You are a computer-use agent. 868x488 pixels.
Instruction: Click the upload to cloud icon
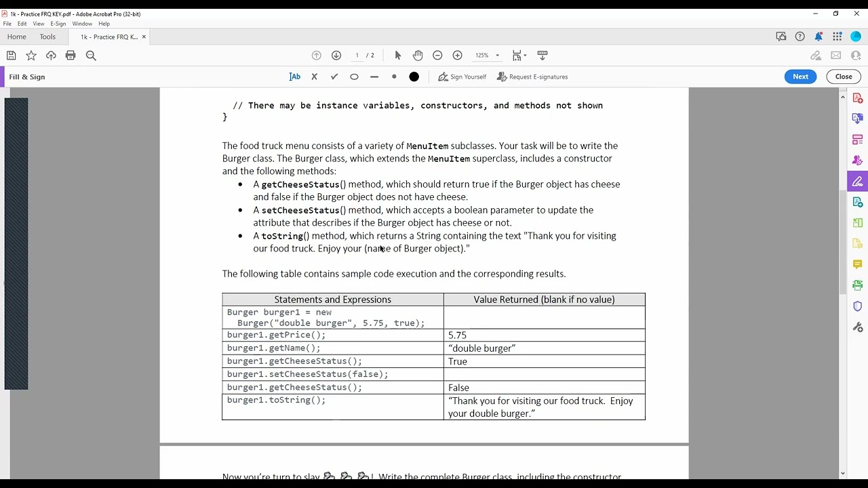tap(51, 56)
